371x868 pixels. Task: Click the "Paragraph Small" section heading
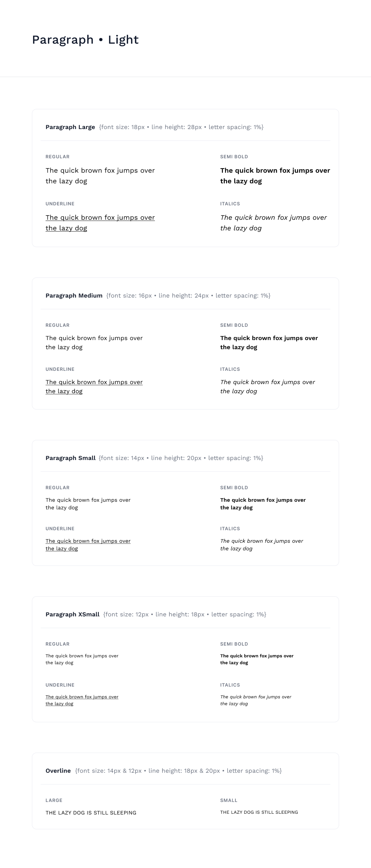coord(70,458)
